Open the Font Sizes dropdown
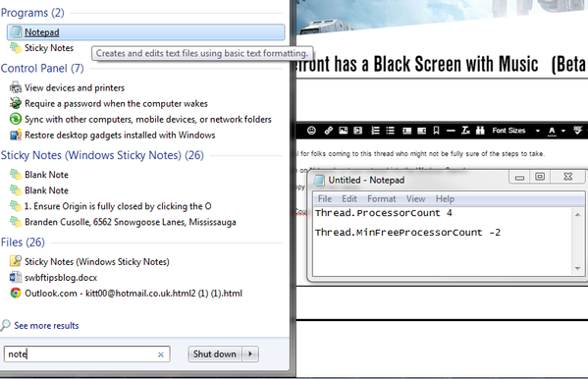Image resolution: width=588 pixels, height=379 pixels. coord(516,131)
